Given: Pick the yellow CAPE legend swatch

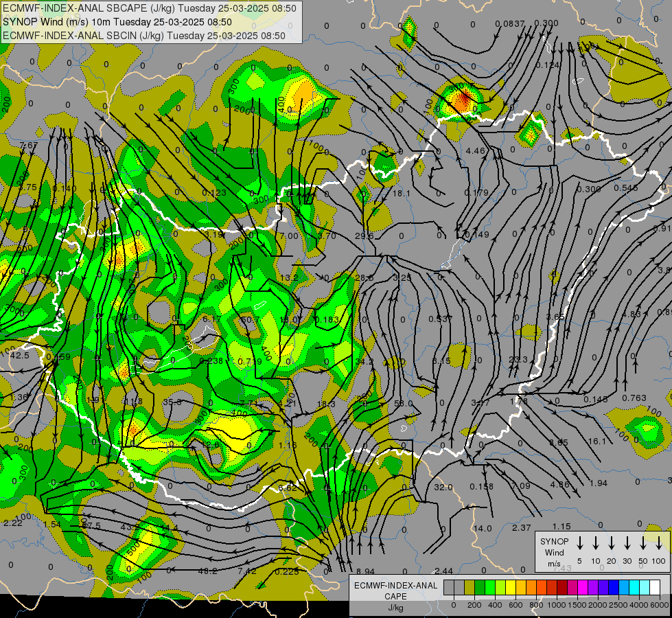Looking at the screenshot, I should tap(511, 588).
